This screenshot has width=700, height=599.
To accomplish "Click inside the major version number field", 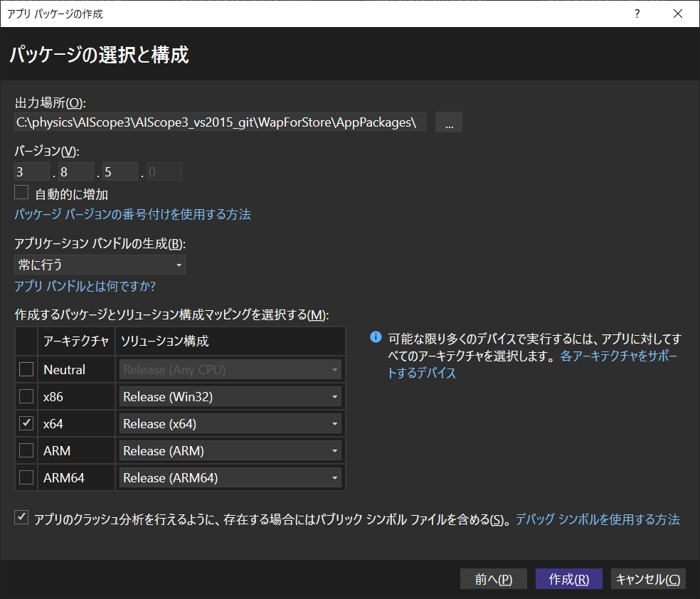I will 31,171.
